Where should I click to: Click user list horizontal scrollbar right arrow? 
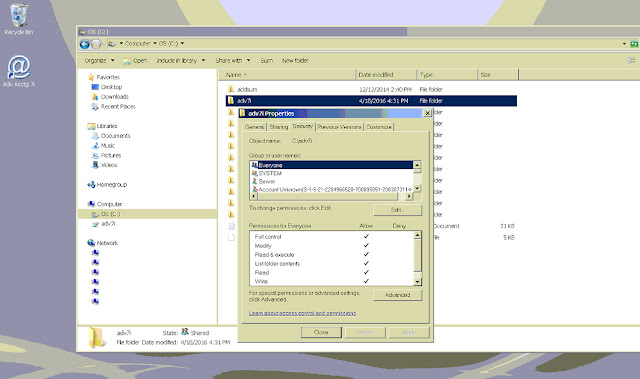[409, 196]
